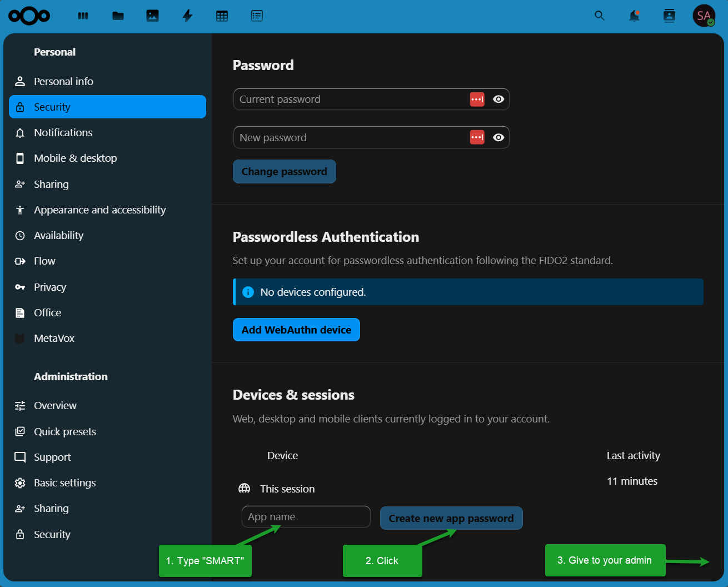Open the Forms list icon in top bar
The height and width of the screenshot is (587, 728).
(x=257, y=16)
